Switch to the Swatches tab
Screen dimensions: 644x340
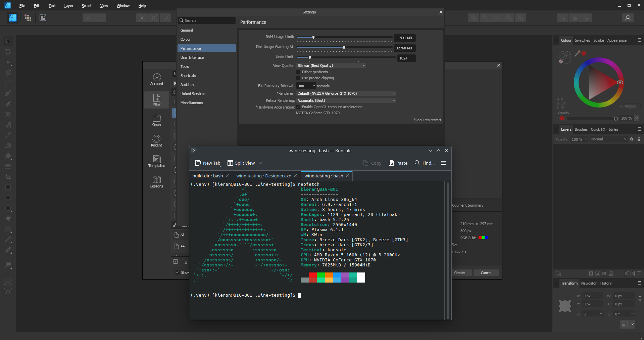(x=582, y=40)
